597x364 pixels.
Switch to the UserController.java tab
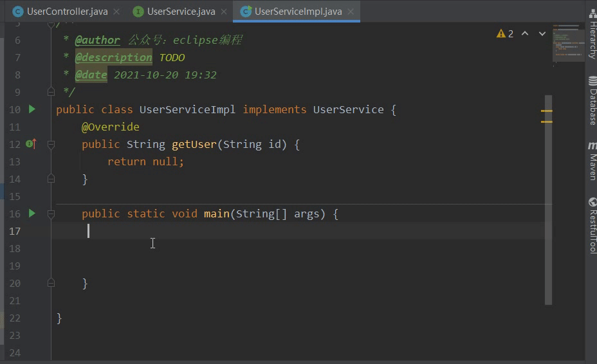pyautogui.click(x=67, y=12)
